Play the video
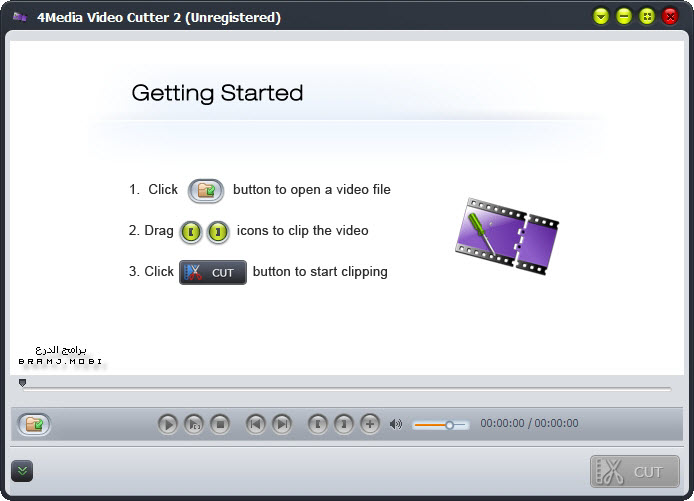The image size is (694, 501). point(168,424)
